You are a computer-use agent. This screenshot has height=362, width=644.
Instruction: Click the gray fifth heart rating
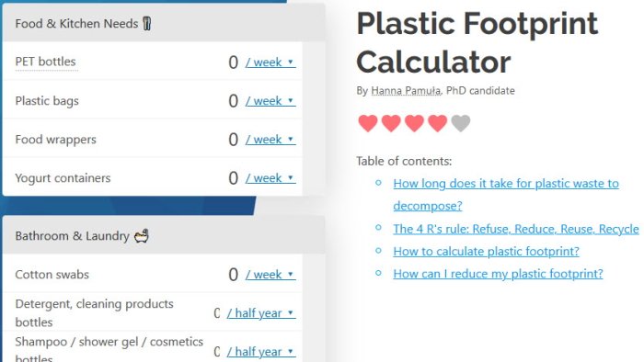tap(460, 123)
